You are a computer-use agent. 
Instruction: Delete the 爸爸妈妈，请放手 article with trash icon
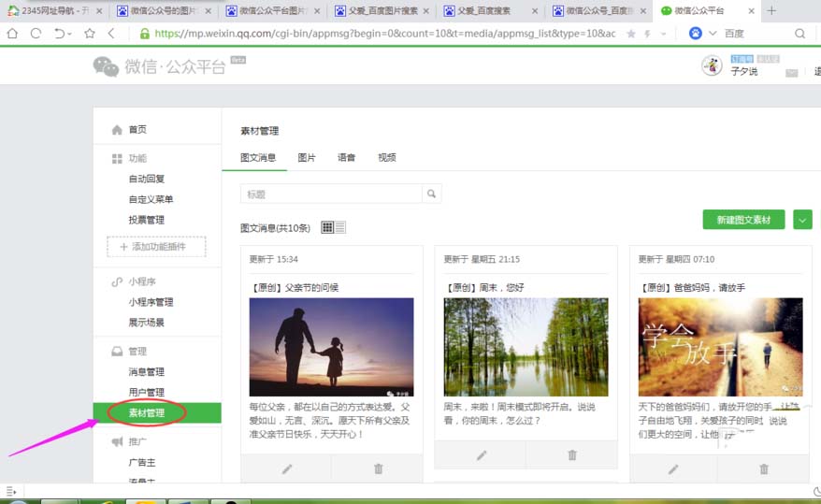coord(764,468)
